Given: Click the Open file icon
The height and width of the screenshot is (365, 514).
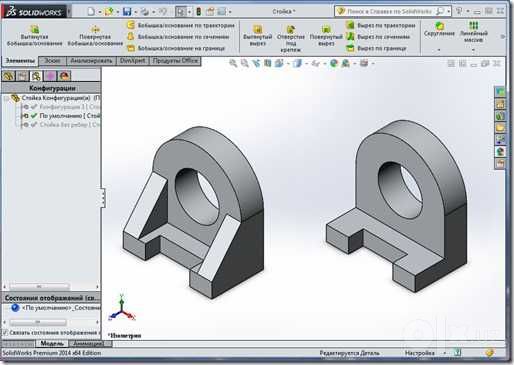Looking at the screenshot, I should [x=109, y=11].
